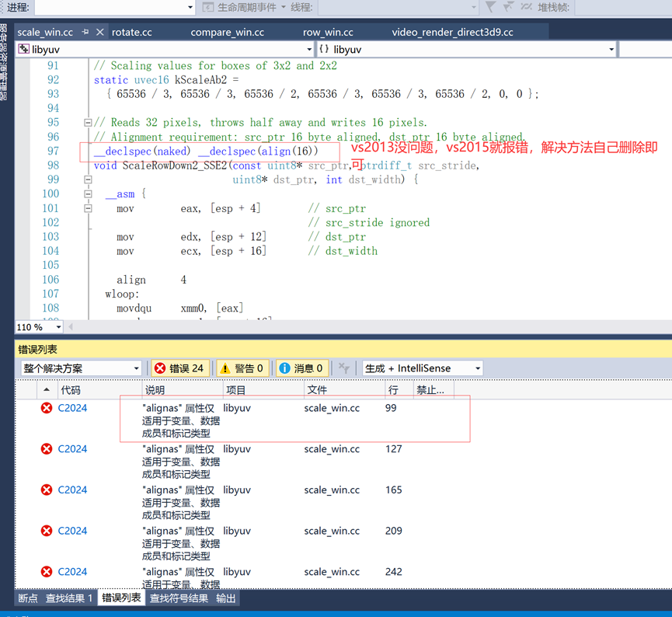Click the thread filter funnel icon
This screenshot has height=617, width=672.
491,7
